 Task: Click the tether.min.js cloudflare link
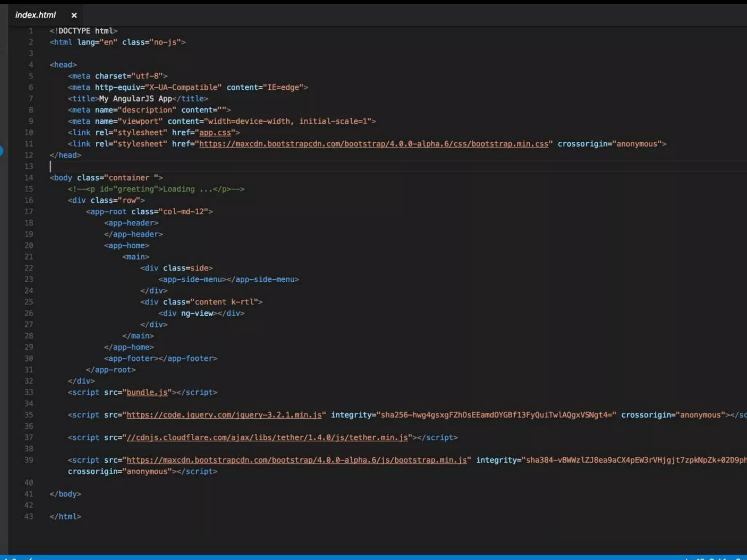267,438
